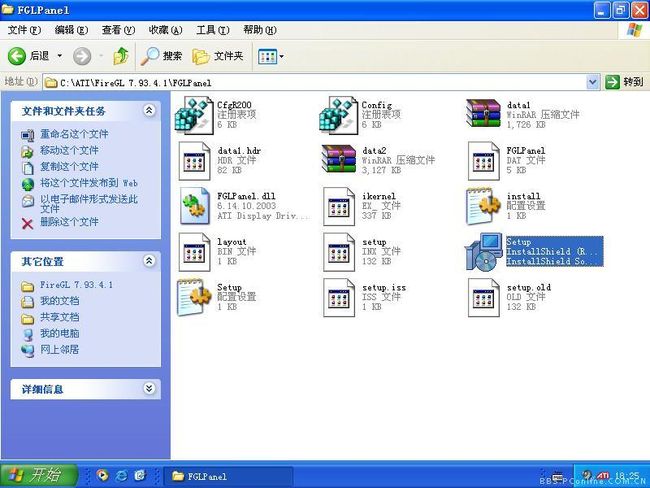The width and height of the screenshot is (650, 488).
Task: Open the Views layout toolbar button
Action: coord(270,56)
